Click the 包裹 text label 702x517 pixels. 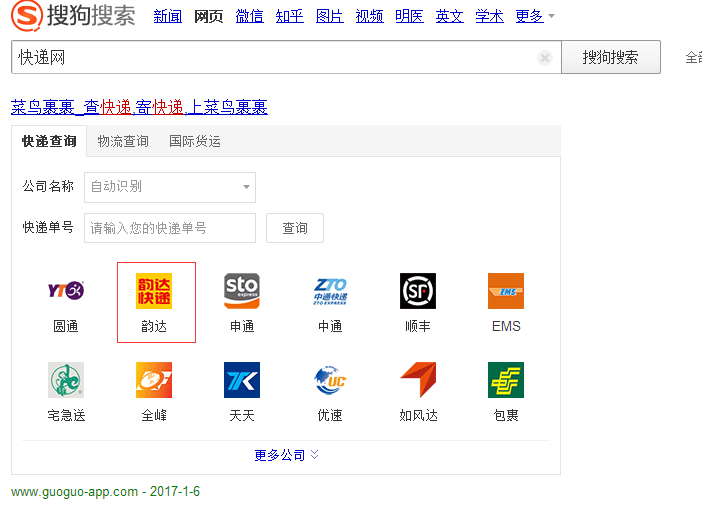coord(506,416)
